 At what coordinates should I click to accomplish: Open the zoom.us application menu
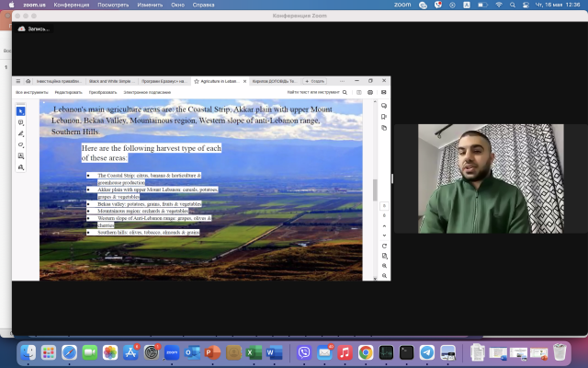(x=34, y=5)
